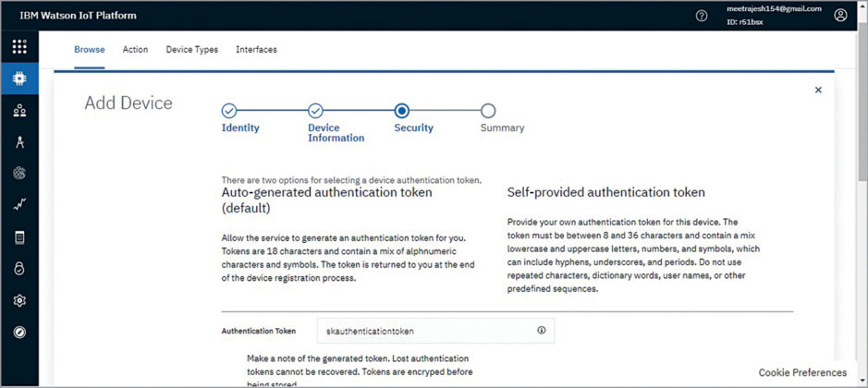The image size is (868, 388).
Task: Open Cookie Preferences link
Action: pos(802,372)
